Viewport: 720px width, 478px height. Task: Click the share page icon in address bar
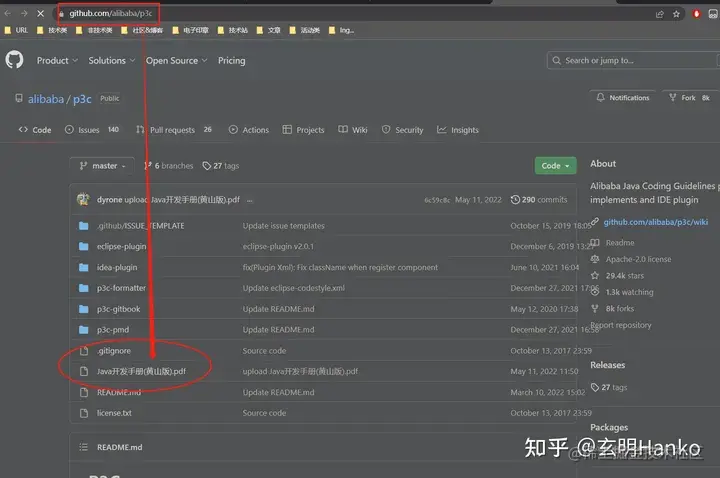[x=660, y=14]
